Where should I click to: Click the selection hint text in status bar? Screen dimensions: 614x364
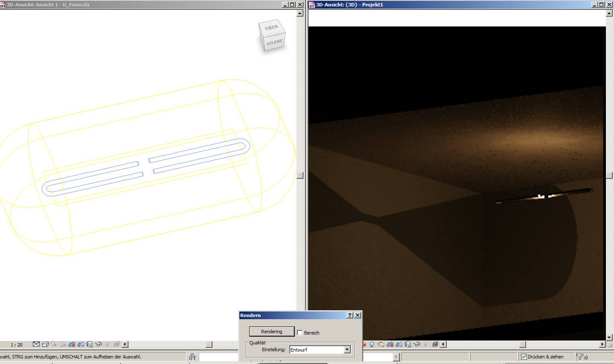pos(70,357)
